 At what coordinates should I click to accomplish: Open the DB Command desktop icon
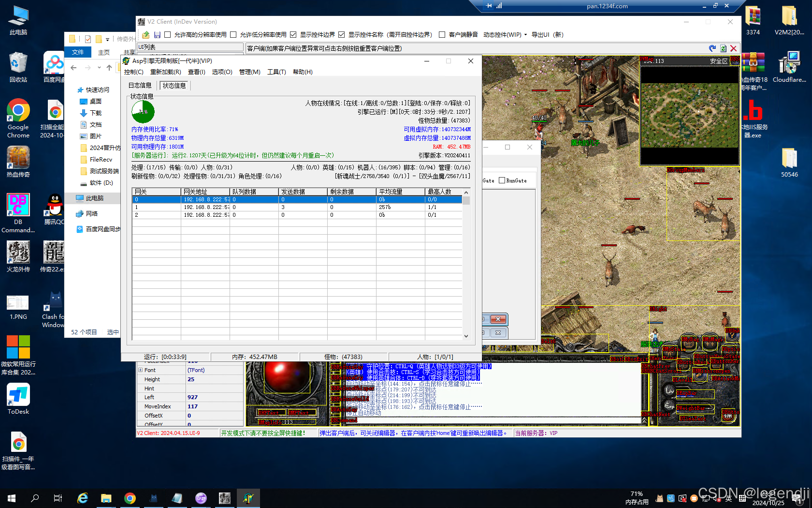click(x=18, y=213)
